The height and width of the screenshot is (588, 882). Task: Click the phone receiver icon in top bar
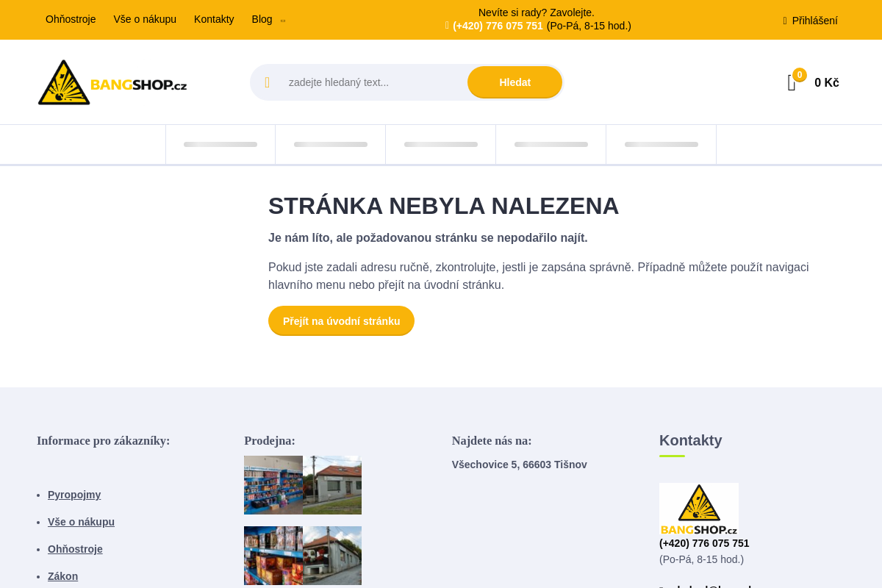click(446, 25)
